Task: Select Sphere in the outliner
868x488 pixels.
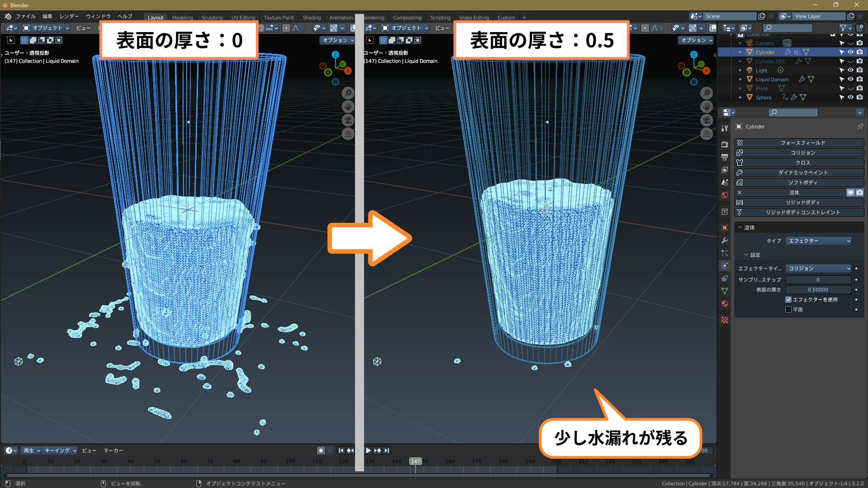Action: click(764, 98)
